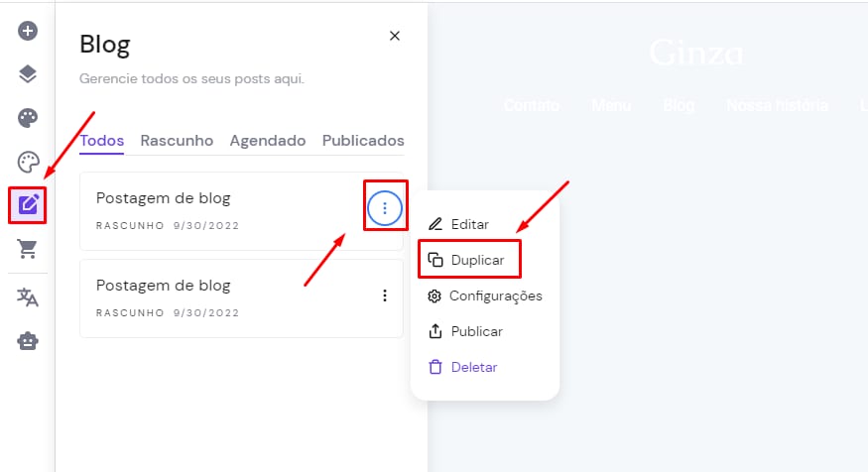Open options for first blog post
Viewport: 868px width, 472px height.
pyautogui.click(x=385, y=208)
